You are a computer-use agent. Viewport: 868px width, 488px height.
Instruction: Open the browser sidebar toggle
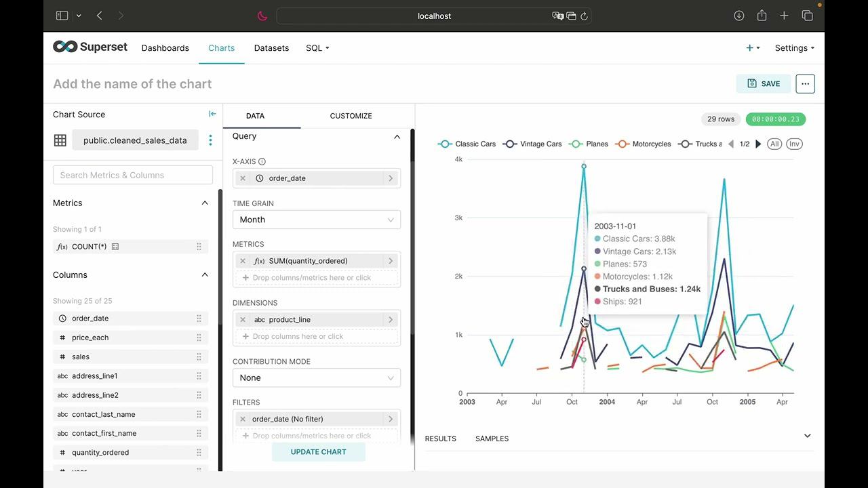[62, 16]
